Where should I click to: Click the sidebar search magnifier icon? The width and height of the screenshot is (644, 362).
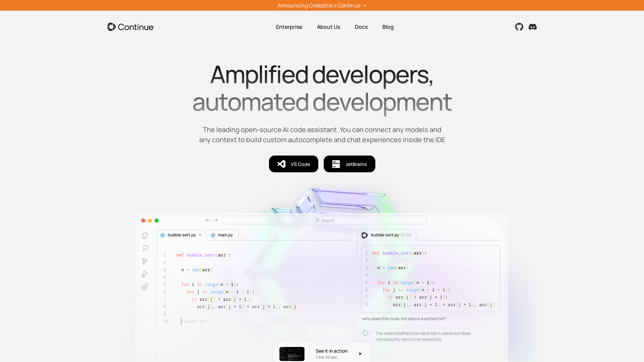pyautogui.click(x=145, y=248)
